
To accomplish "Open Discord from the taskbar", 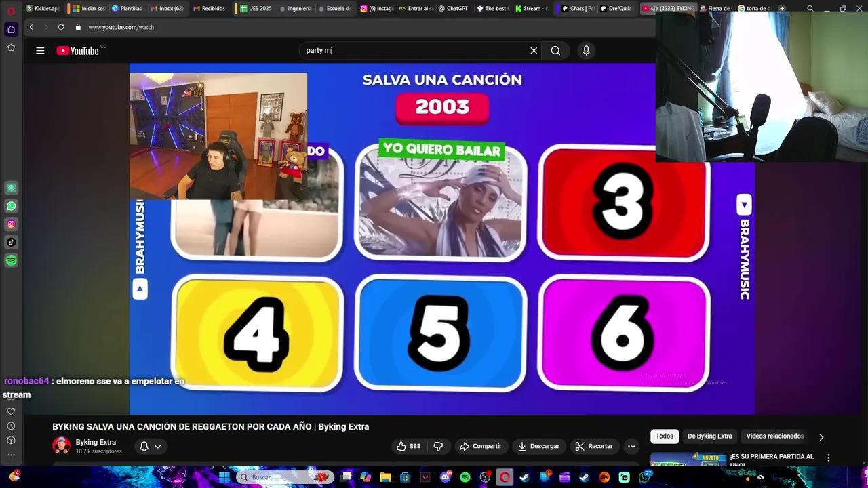I will click(446, 477).
